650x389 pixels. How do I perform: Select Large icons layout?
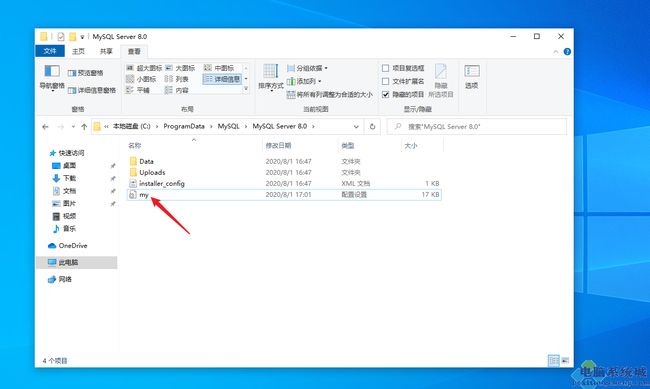click(180, 68)
